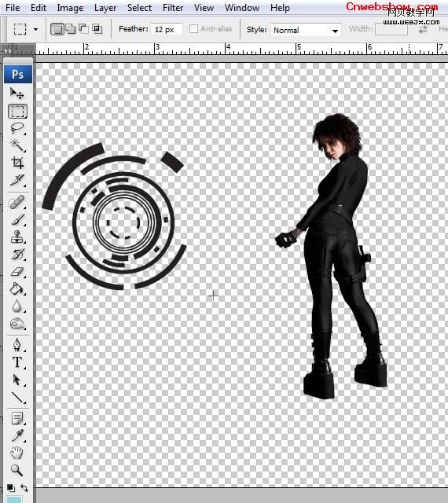Open the Select menu

139,8
